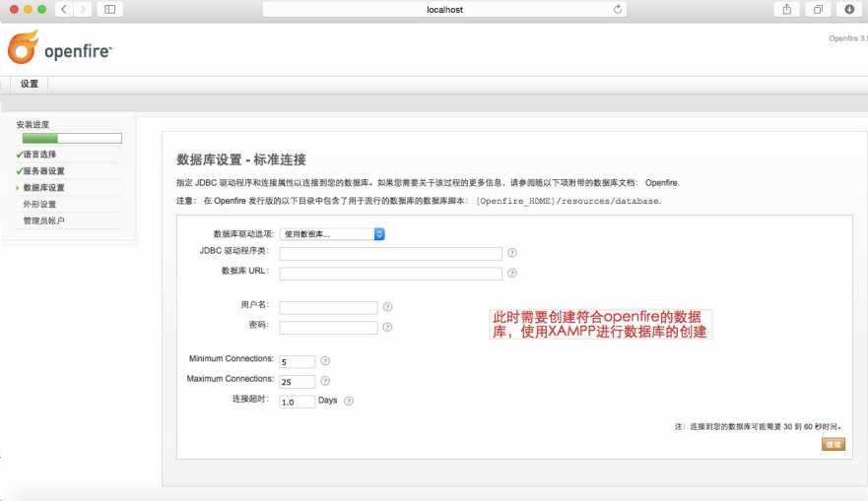Click the 安装进度 progress bar
The image size is (868, 501).
[x=72, y=138]
